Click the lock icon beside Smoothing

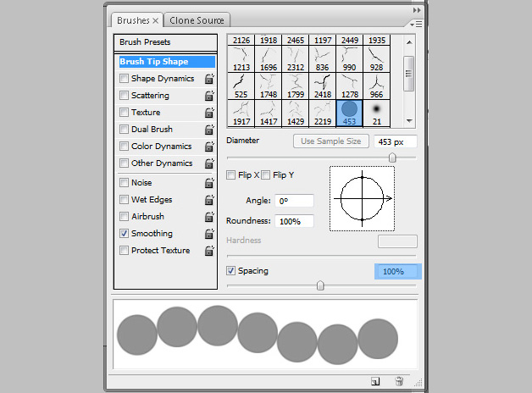[x=209, y=234]
